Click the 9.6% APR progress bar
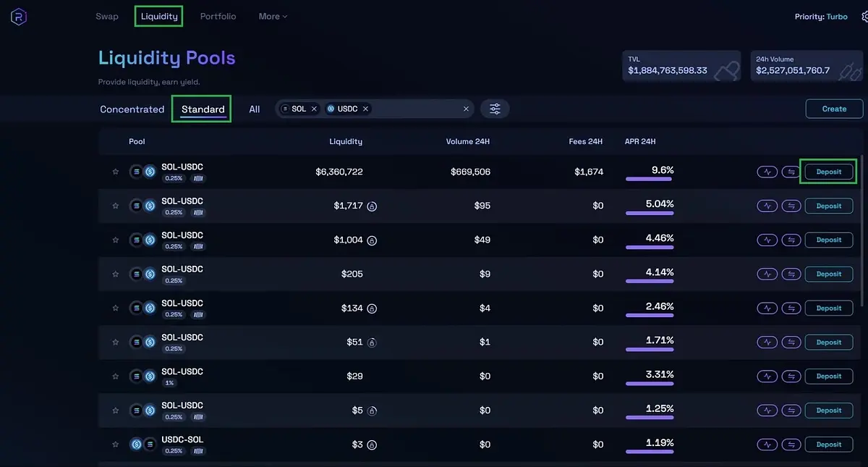The width and height of the screenshot is (868, 467). [x=650, y=179]
